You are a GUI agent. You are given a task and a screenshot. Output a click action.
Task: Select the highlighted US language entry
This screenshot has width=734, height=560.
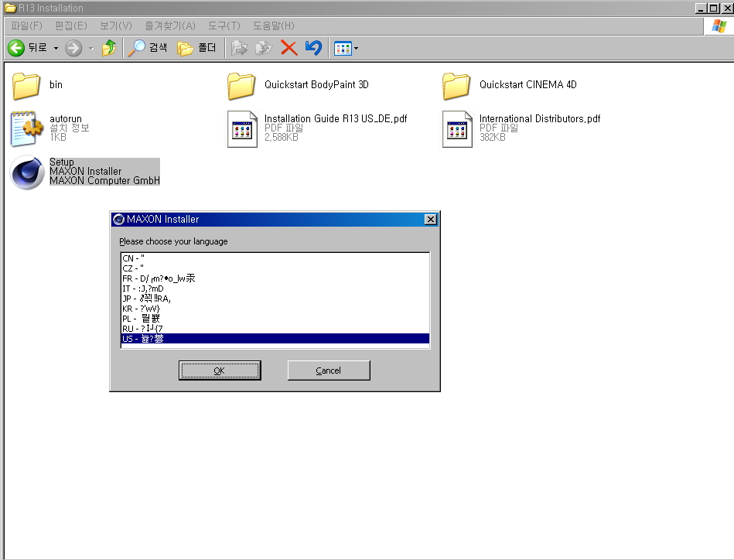click(x=275, y=339)
